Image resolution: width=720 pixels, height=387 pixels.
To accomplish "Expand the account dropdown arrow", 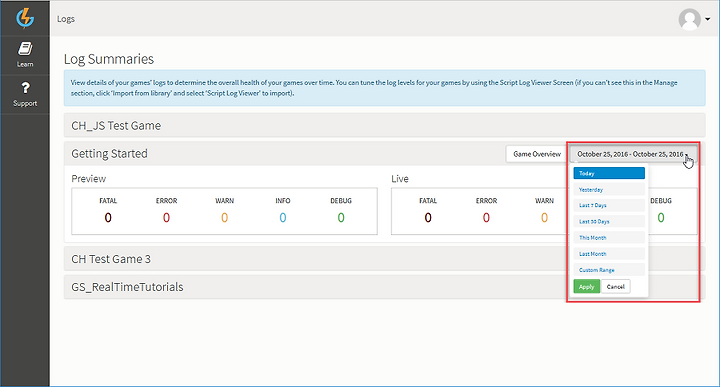I will pos(708,19).
